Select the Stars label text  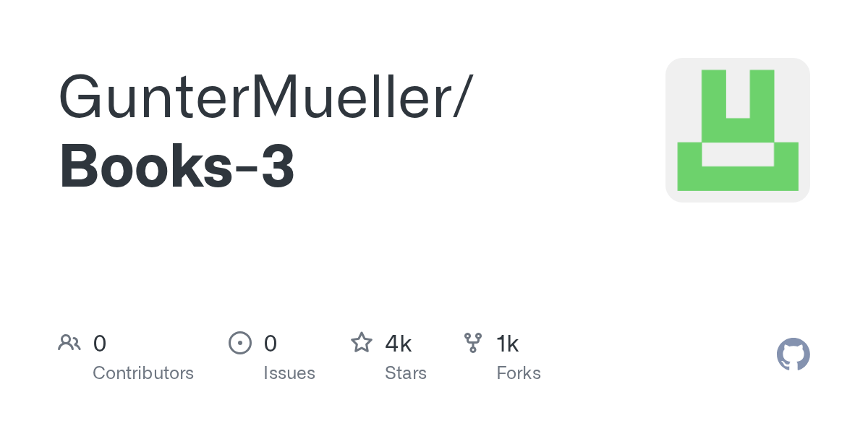pos(406,373)
